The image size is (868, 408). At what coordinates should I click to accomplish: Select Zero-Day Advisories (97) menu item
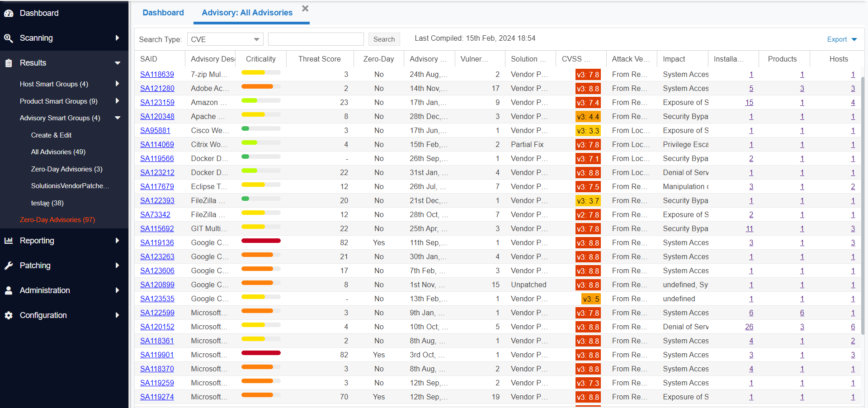point(57,220)
